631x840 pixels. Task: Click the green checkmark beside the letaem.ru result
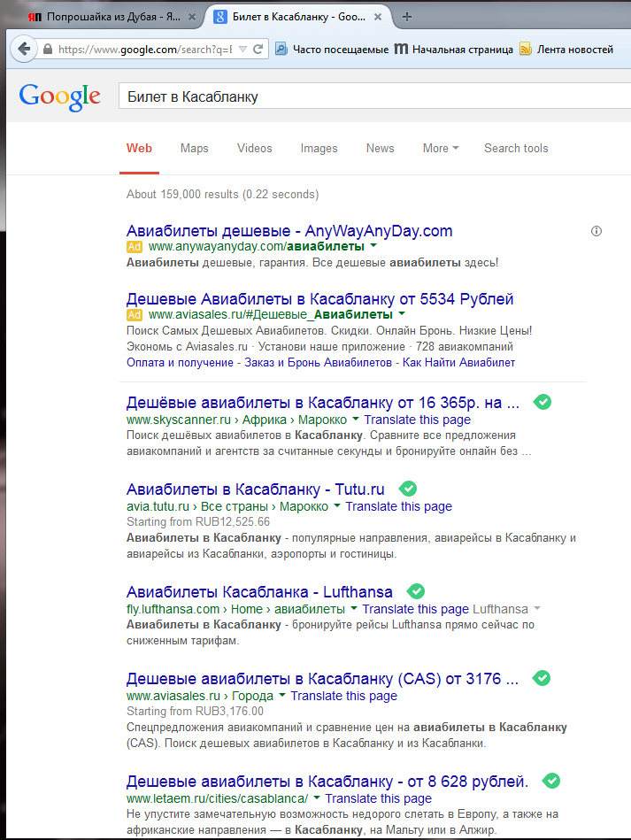[551, 781]
